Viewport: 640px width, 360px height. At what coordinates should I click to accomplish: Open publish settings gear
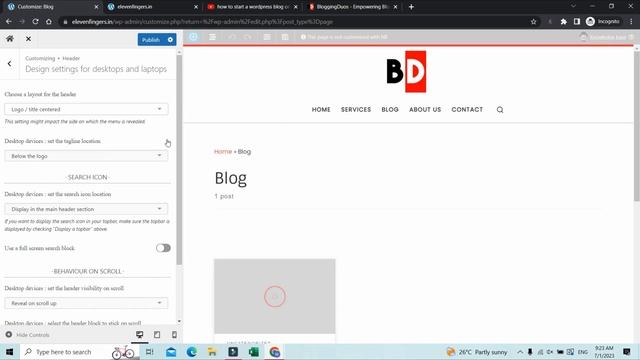pyautogui.click(x=171, y=40)
